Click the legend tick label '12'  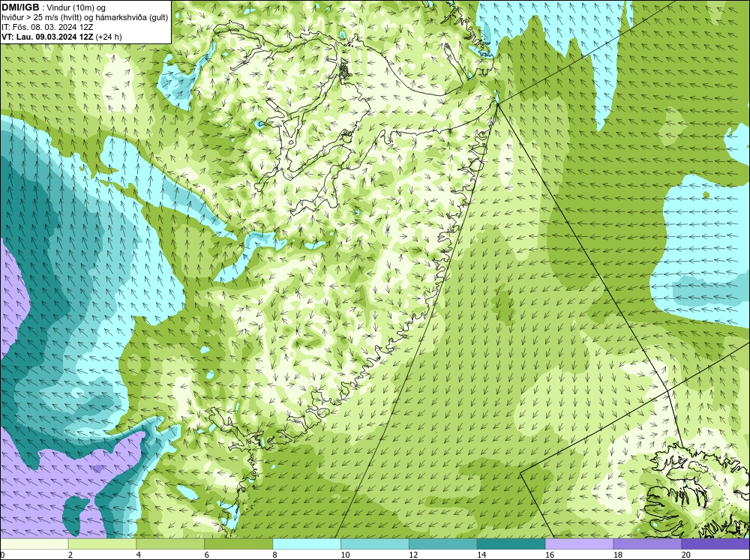point(413,555)
